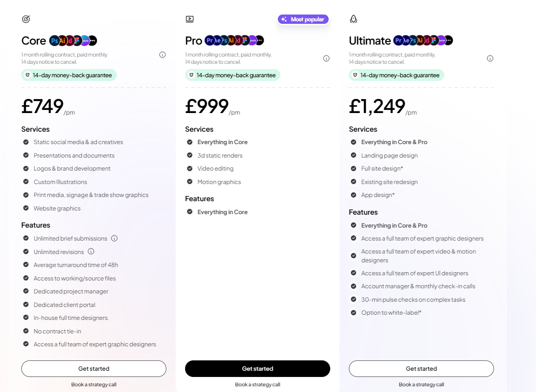Click the black Get started Pro button
Image resolution: width=536 pixels, height=392 pixels.
click(258, 369)
